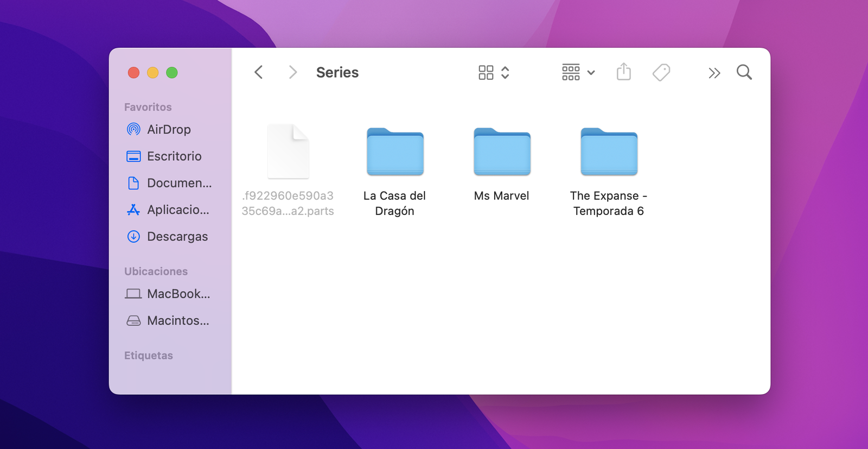Click the Tags toolbar icon
The width and height of the screenshot is (868, 449).
661,72
